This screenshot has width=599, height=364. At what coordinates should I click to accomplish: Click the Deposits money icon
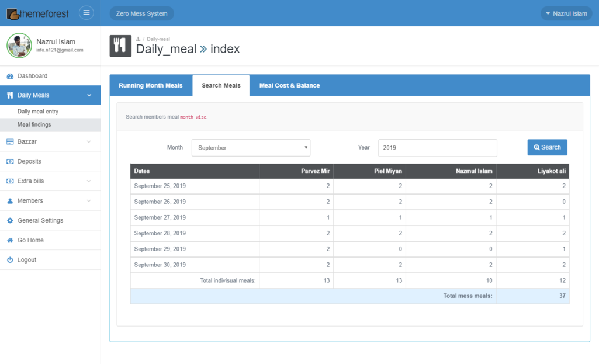click(x=10, y=161)
